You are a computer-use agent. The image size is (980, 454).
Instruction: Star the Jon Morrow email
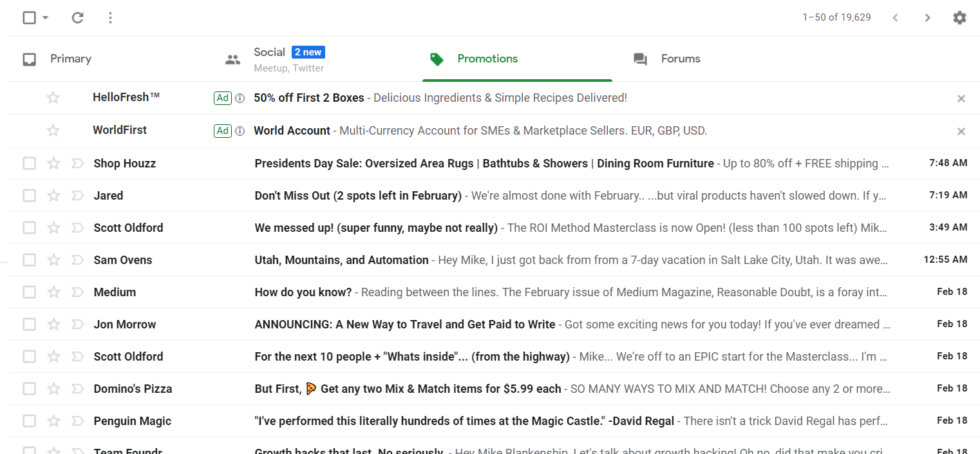tap(53, 325)
